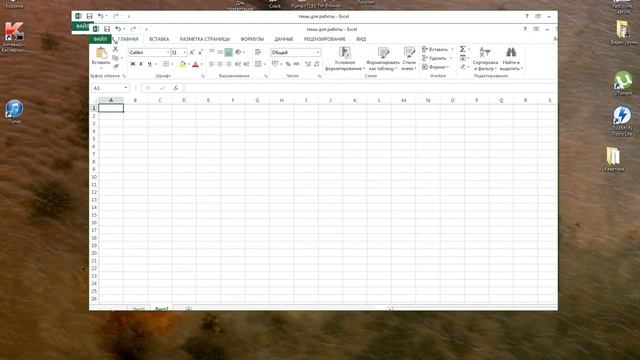Switch to the РАЗМЕТКА СТРАНИЦЫ ribbon tab
The width and height of the screenshot is (640, 360).
point(205,39)
